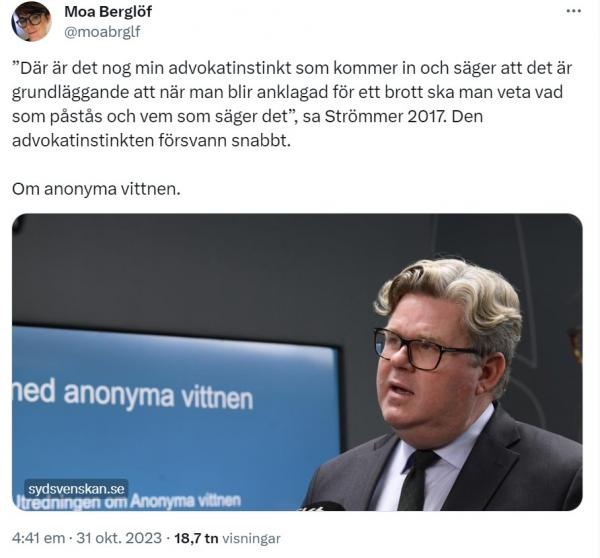Click Moa Berglöf's profile avatar
Viewport: 600px width, 558px height.
pos(31,21)
